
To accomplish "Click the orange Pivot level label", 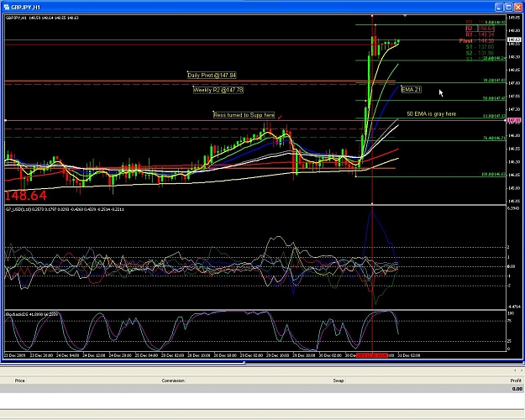I will coord(476,41).
